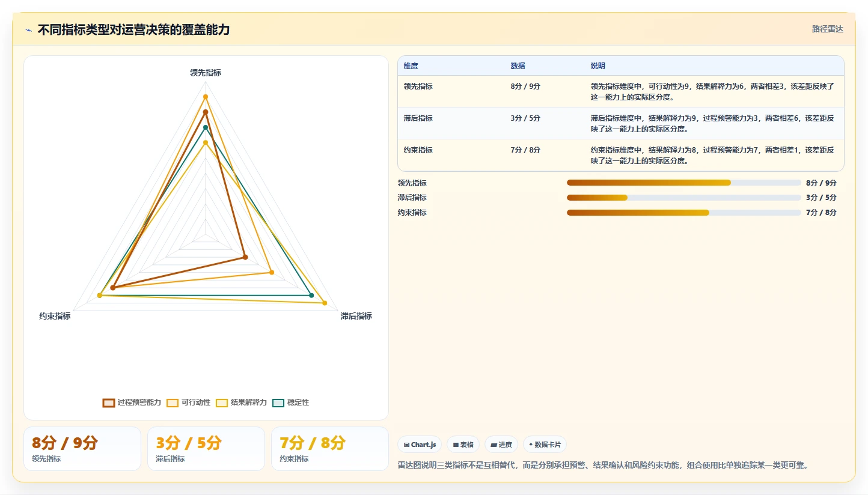868x495 pixels.
Task: Open the 8分 / 9分 领先指标 data card
Action: coord(82,449)
